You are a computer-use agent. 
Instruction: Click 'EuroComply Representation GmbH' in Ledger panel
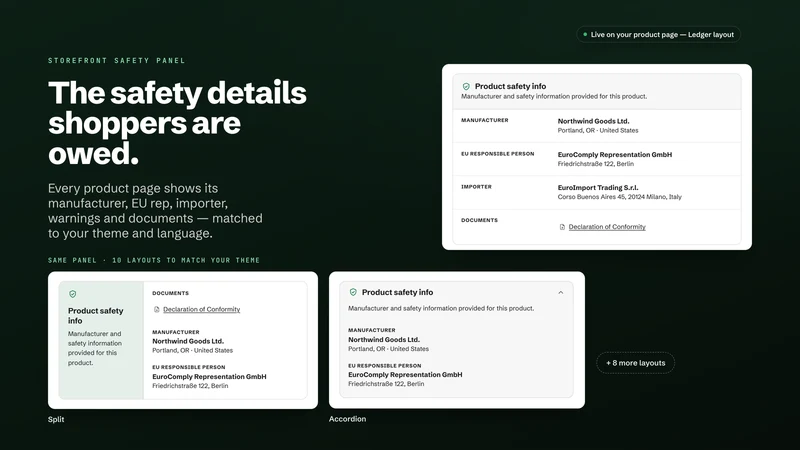click(615, 155)
